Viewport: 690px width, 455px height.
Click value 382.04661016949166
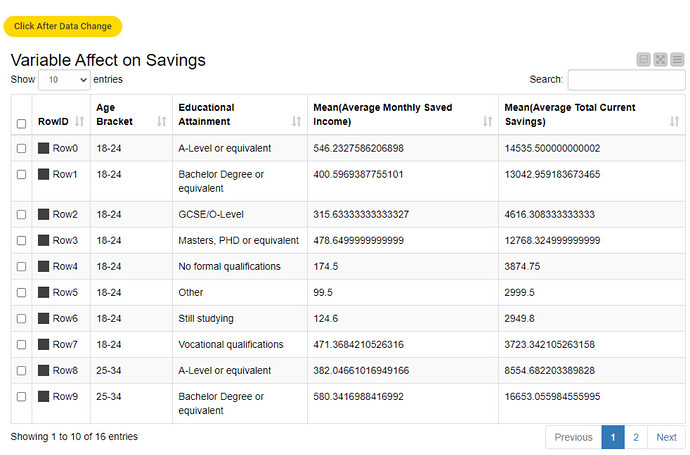[x=361, y=371]
